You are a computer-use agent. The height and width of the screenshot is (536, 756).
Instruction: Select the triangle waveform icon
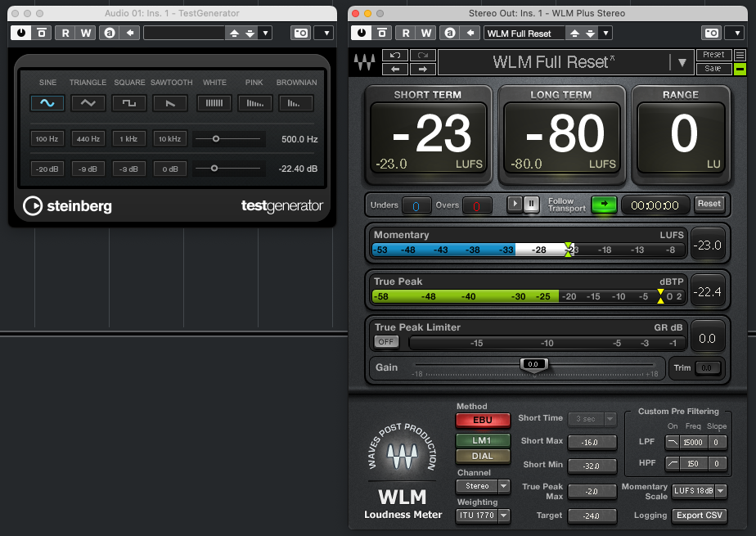[88, 103]
